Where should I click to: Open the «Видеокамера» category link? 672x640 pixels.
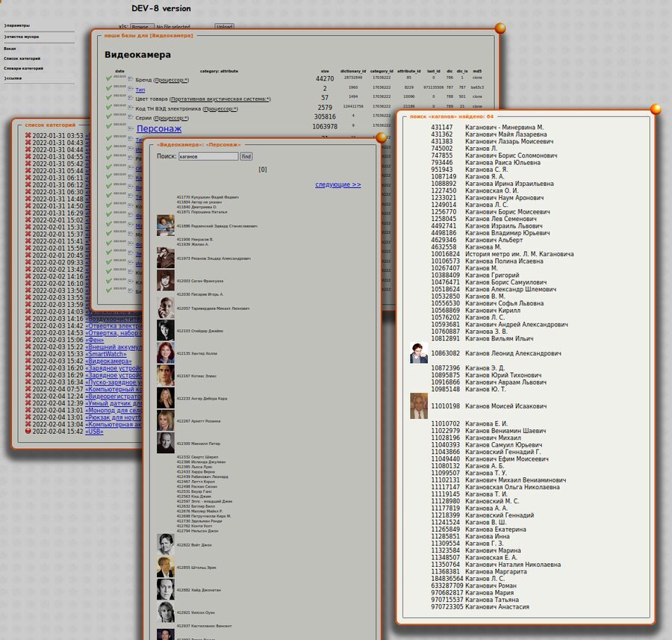point(108,361)
